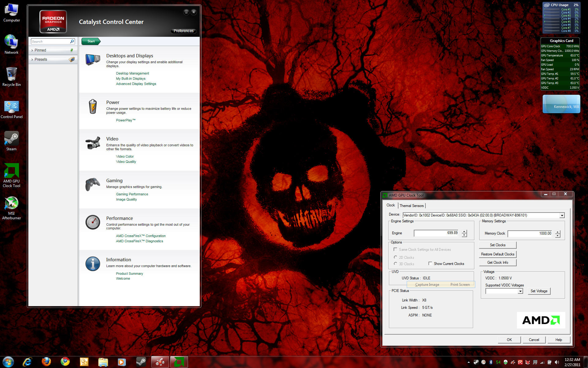588x368 pixels.
Task: Click the Gaming controller icon
Action: [x=93, y=184]
